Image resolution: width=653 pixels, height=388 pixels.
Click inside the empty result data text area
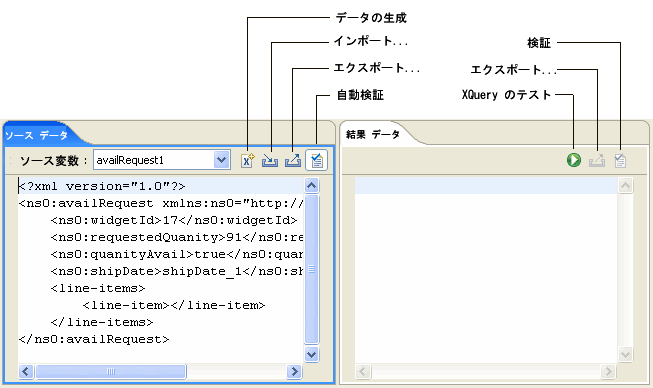486,271
